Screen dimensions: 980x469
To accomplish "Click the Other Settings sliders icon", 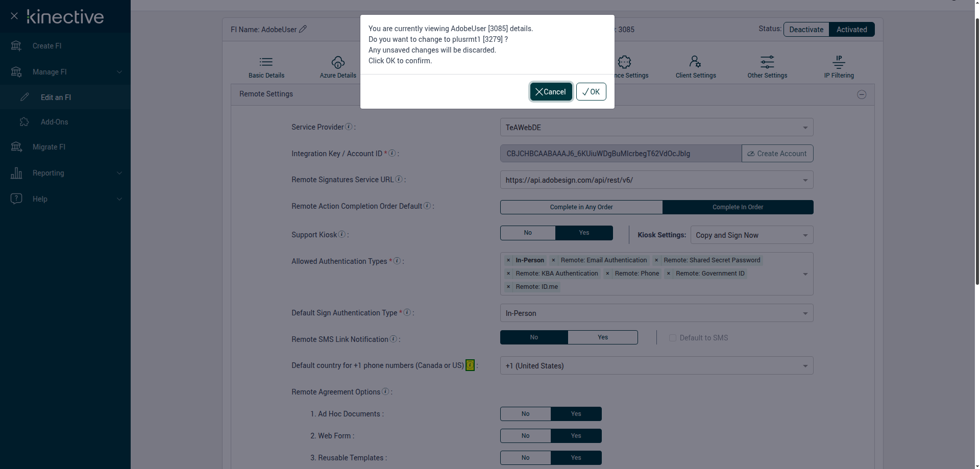I will pos(767,62).
